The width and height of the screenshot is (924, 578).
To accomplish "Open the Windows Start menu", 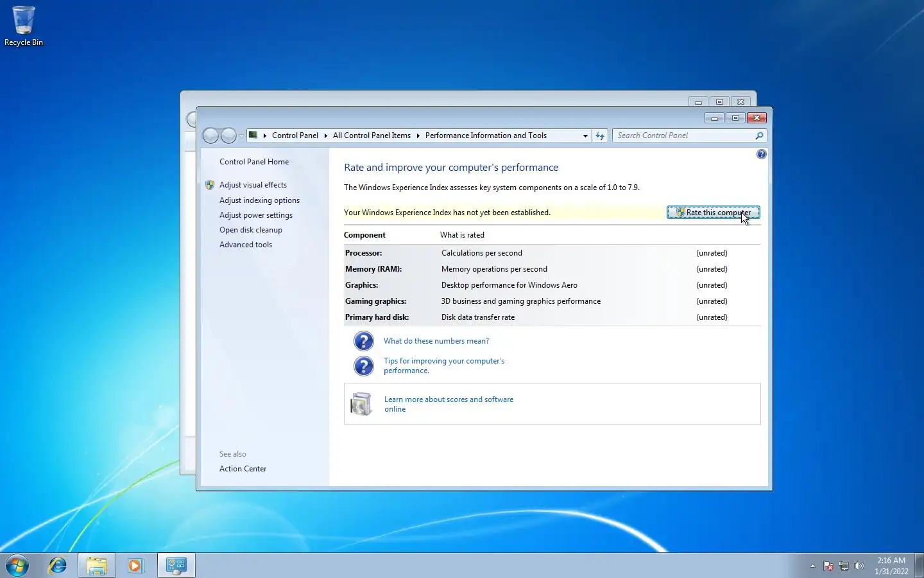I will pyautogui.click(x=17, y=565).
